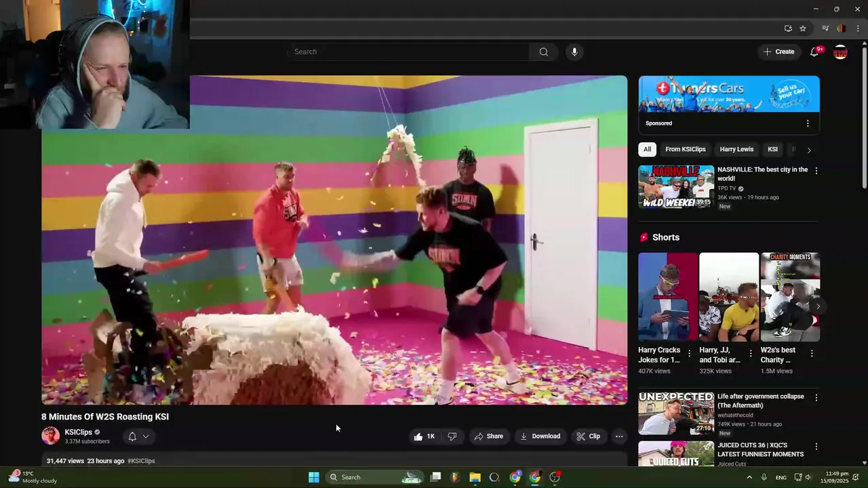This screenshot has height=488, width=868.
Task: Click the video title '8 Minutes Of W2S Roasting KSI'
Action: click(x=105, y=417)
